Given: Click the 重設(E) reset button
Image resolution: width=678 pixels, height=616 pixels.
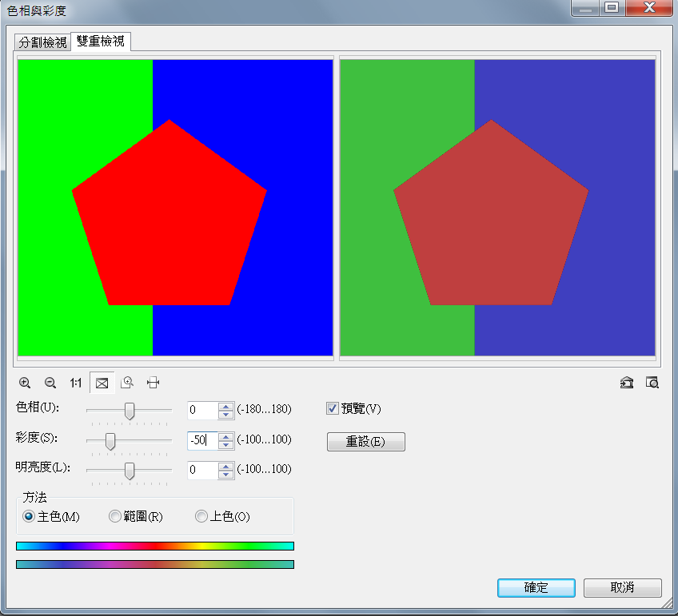Looking at the screenshot, I should [x=366, y=442].
